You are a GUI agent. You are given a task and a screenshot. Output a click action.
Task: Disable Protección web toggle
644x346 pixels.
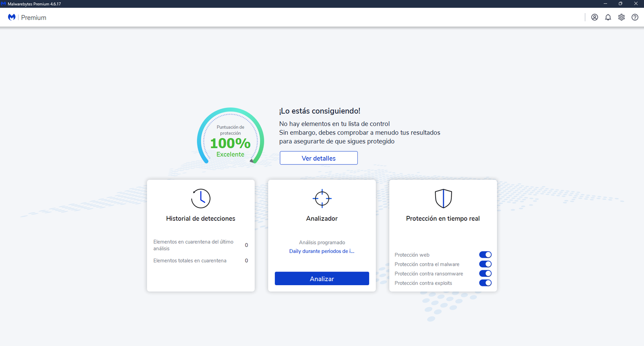click(485, 255)
